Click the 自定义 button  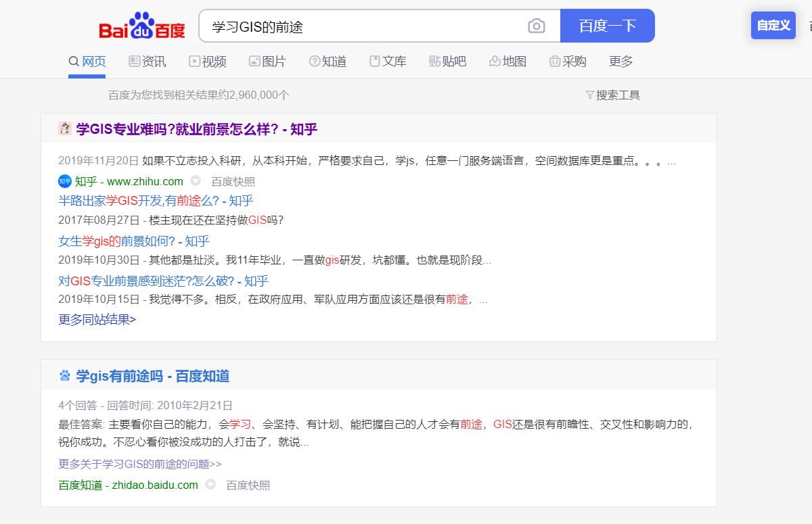(x=773, y=26)
